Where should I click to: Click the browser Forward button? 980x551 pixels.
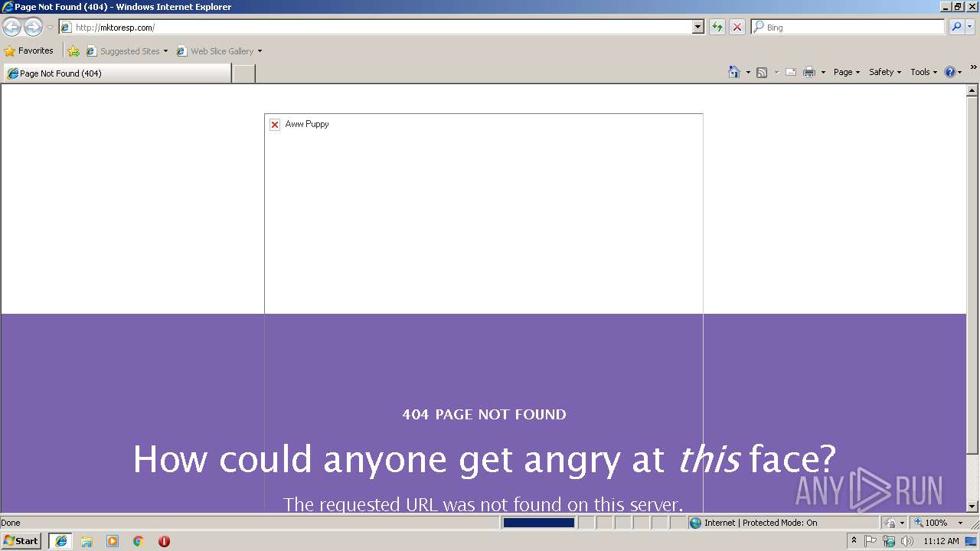tap(33, 28)
